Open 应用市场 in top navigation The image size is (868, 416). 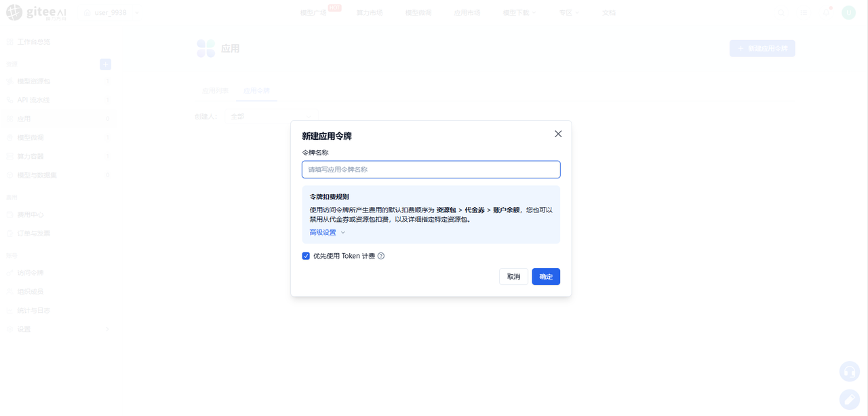click(467, 13)
